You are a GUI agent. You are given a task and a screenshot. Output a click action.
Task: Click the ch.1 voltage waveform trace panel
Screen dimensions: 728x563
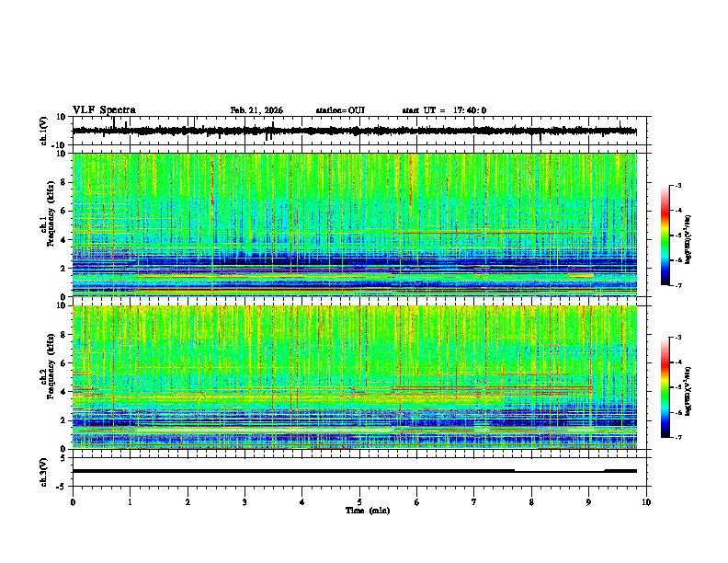point(359,131)
